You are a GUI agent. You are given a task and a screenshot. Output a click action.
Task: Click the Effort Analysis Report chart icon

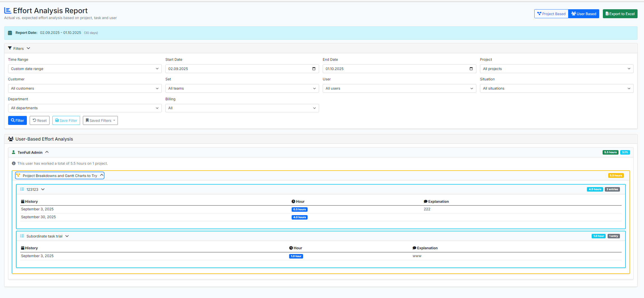coord(8,11)
